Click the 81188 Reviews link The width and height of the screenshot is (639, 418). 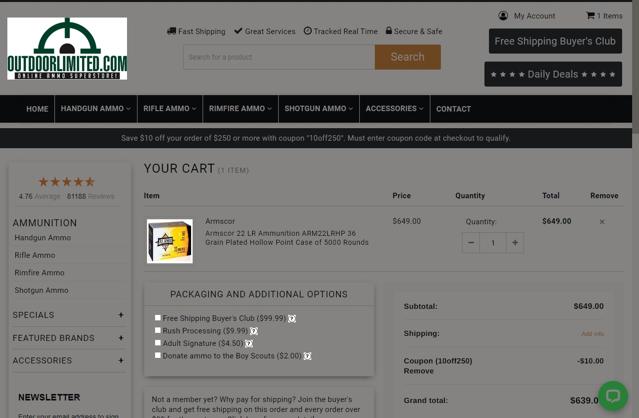(x=90, y=196)
